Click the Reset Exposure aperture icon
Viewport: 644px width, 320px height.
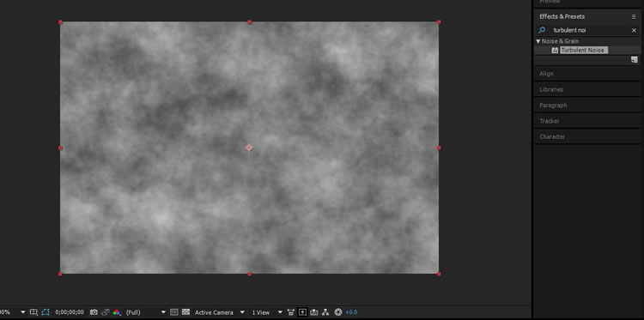tap(338, 312)
